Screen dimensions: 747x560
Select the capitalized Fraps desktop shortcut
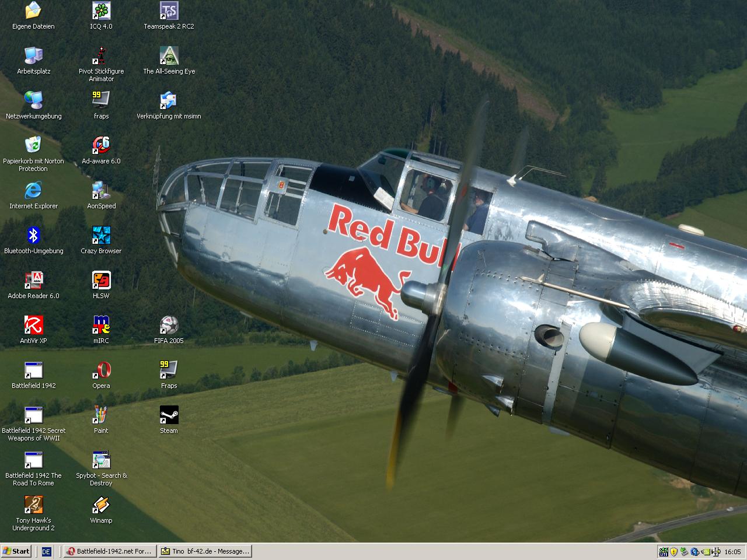[169, 375]
